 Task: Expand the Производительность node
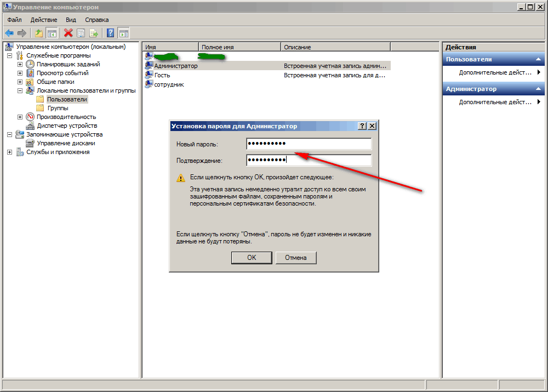[20, 117]
